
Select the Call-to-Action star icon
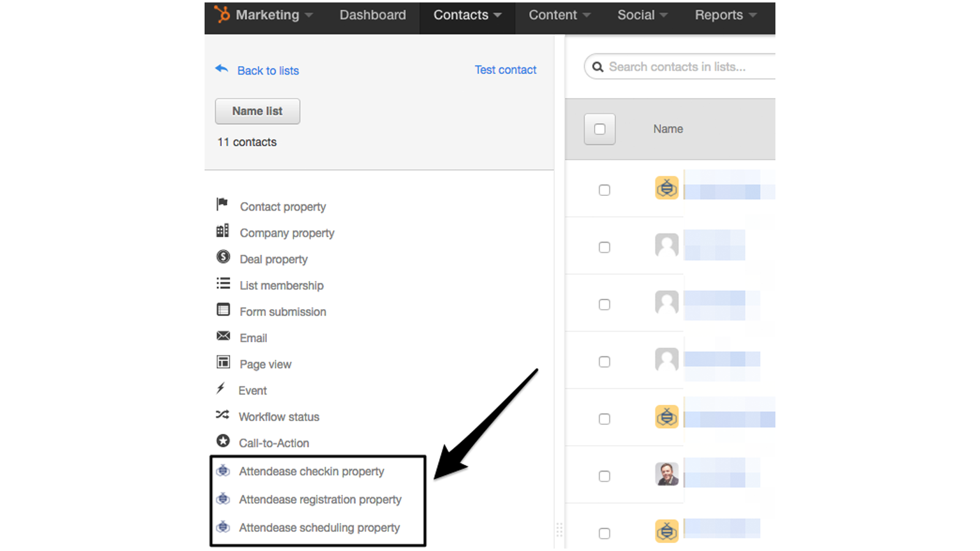[223, 441]
